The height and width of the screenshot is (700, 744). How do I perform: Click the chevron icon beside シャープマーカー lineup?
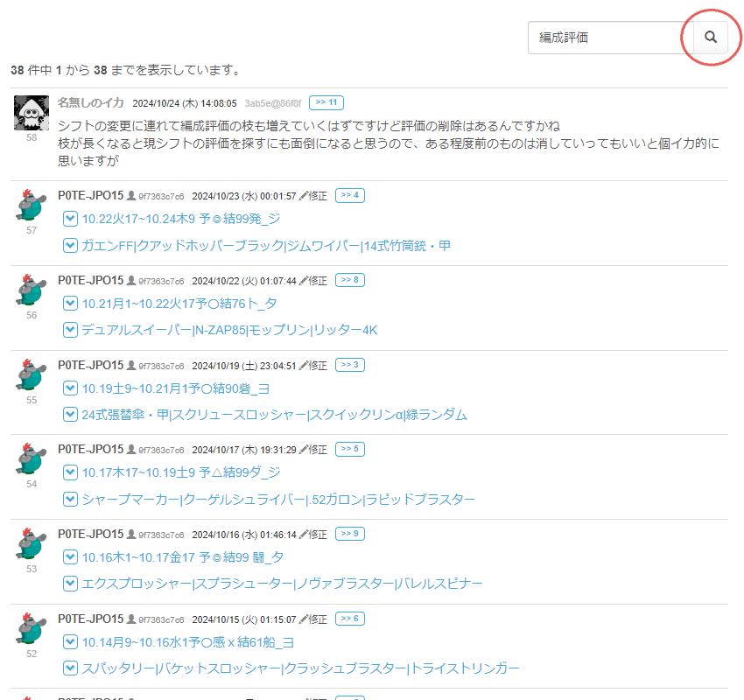coord(70,500)
